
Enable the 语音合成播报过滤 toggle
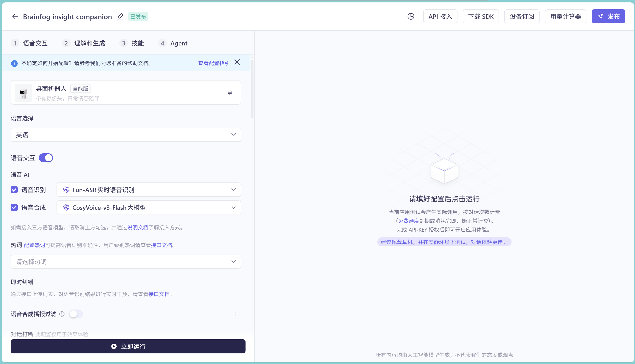[76, 314]
